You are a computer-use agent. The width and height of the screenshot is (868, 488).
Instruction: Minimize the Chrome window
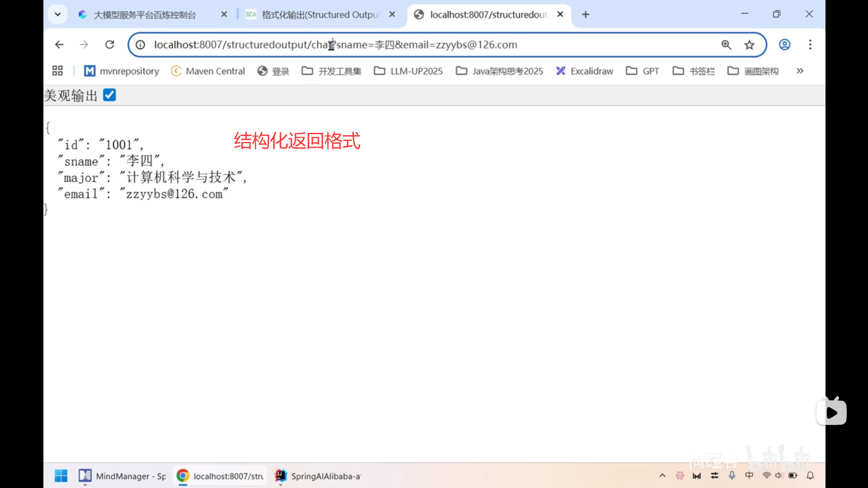[x=745, y=14]
